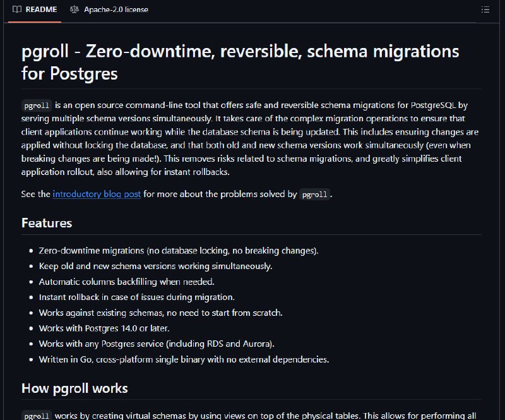Click 'Automatic columns backfilling when needed' bullet
The height and width of the screenshot is (420, 505).
[x=127, y=282]
